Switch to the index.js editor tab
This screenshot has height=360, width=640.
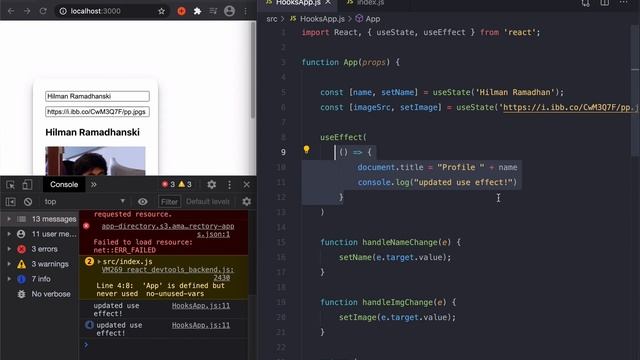click(x=366, y=3)
